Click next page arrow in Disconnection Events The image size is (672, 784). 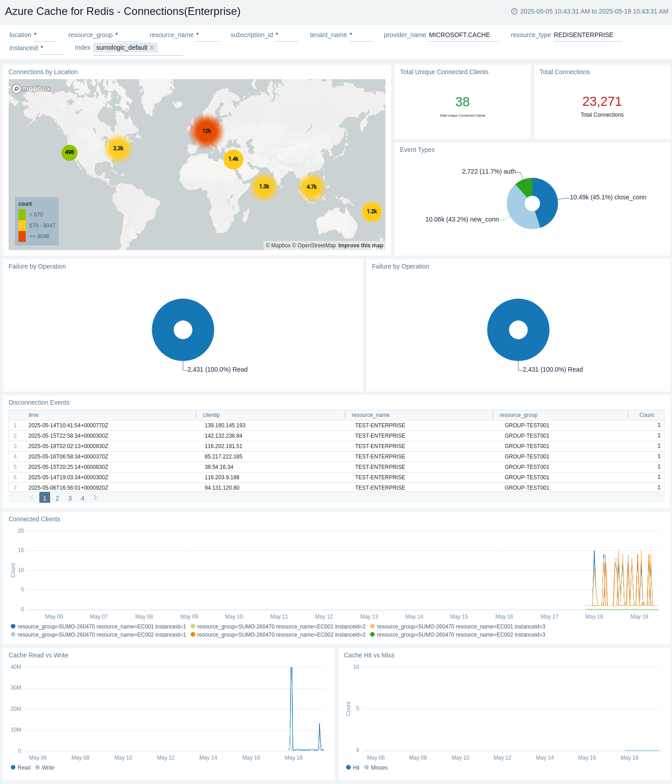[x=95, y=497]
